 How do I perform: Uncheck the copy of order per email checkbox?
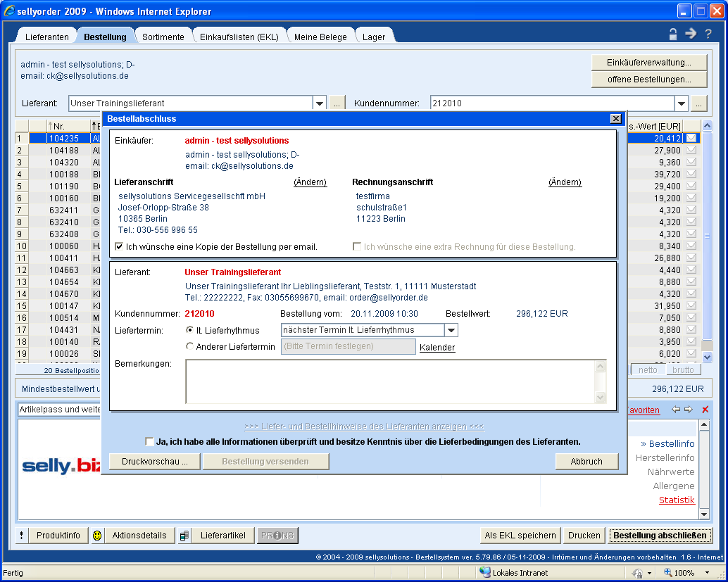pyautogui.click(x=120, y=247)
